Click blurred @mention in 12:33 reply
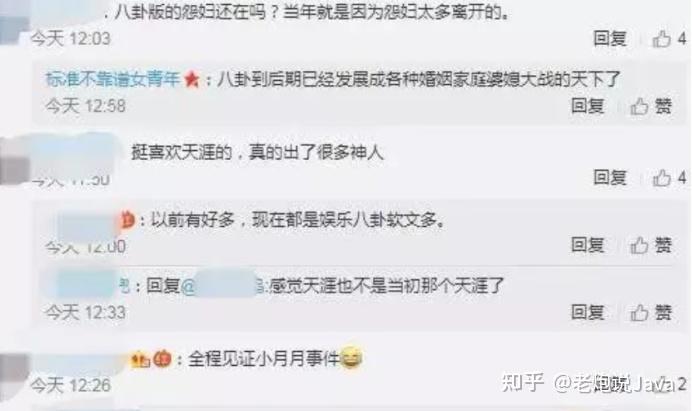 click(223, 286)
